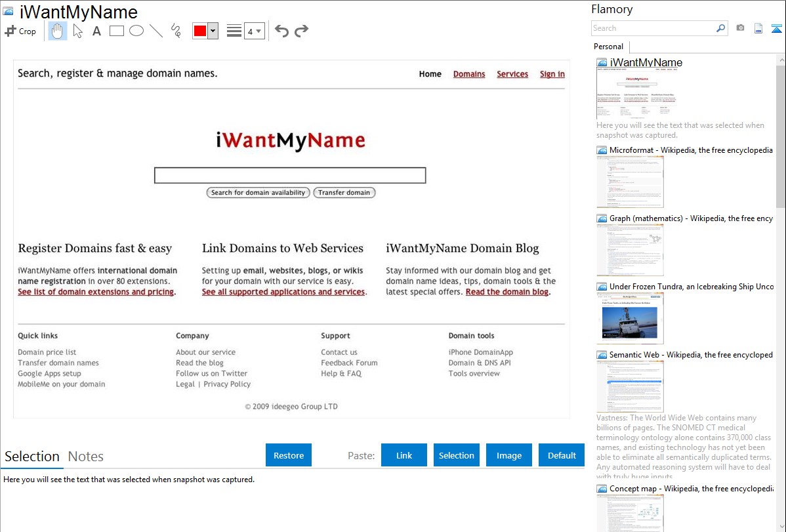The image size is (786, 532).
Task: Choose the arrow pointer selection tool
Action: click(x=77, y=31)
